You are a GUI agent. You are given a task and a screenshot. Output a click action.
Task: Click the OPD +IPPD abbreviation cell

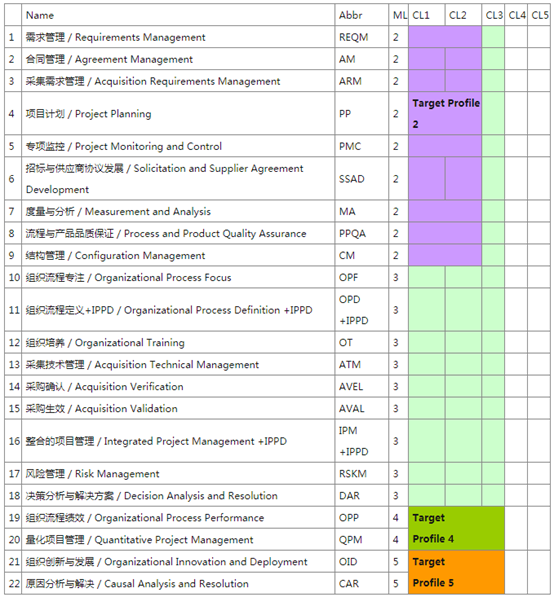(362, 310)
